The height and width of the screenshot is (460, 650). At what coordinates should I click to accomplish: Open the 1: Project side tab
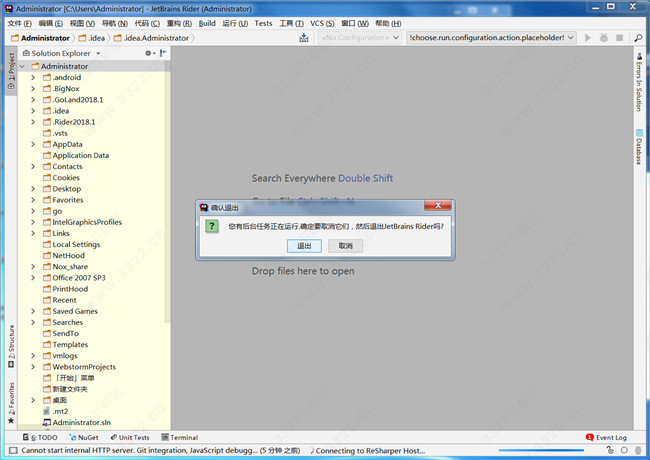pyautogui.click(x=11, y=71)
